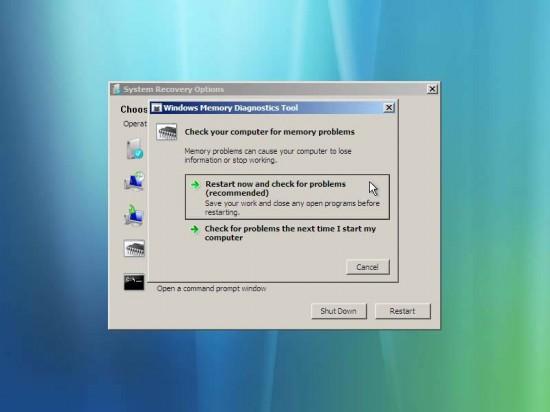Open Memory Diagnostic chip icon in recovery list
Viewport: 550px width, 412px height.
click(x=134, y=249)
